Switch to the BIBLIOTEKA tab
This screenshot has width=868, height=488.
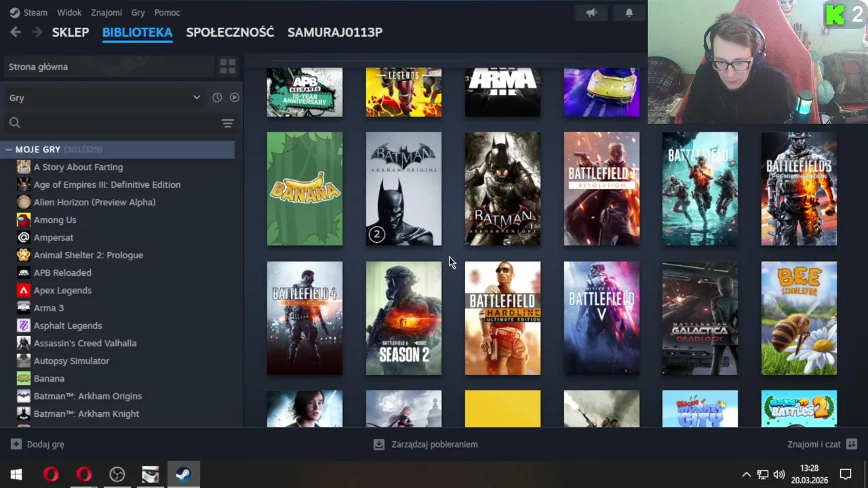coord(138,32)
